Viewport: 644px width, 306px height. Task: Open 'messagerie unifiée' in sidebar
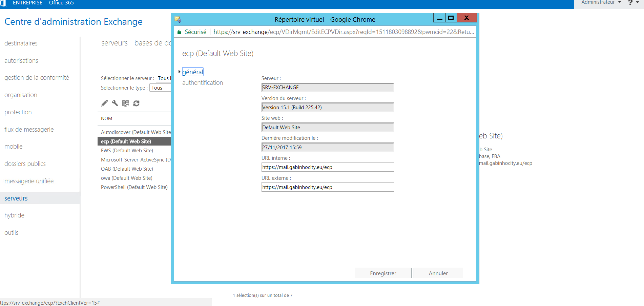pos(29,181)
